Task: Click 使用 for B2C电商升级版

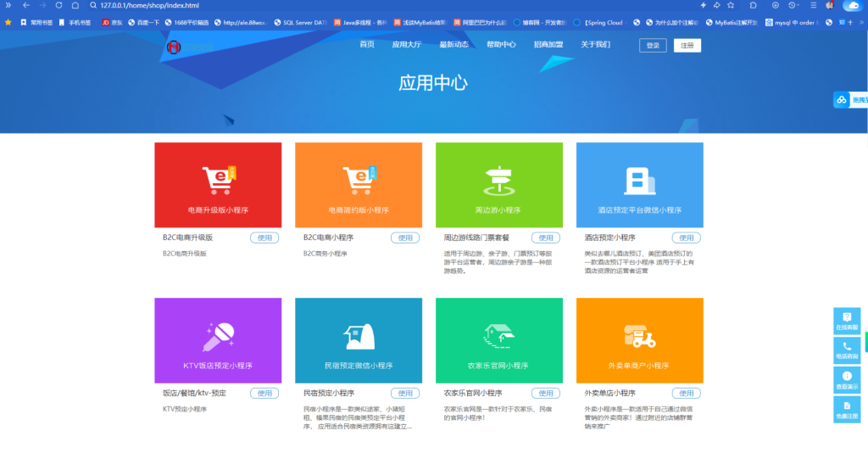Action: coord(264,238)
